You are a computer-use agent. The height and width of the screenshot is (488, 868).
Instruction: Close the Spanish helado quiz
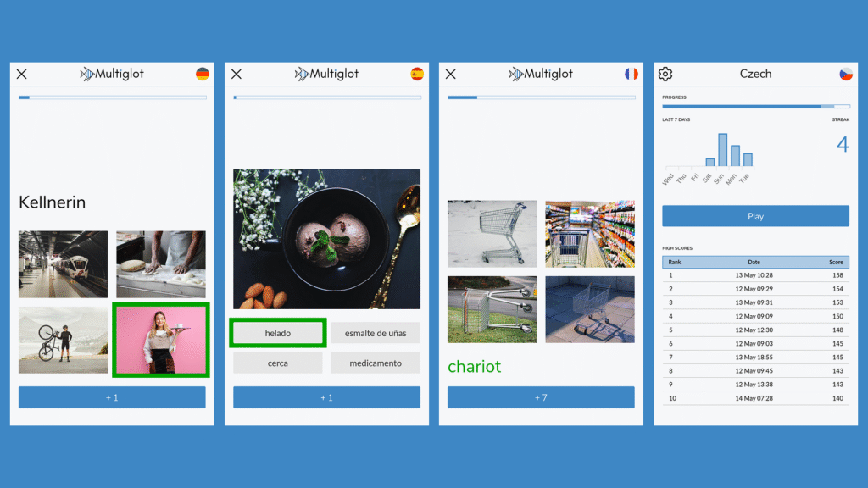coord(236,74)
